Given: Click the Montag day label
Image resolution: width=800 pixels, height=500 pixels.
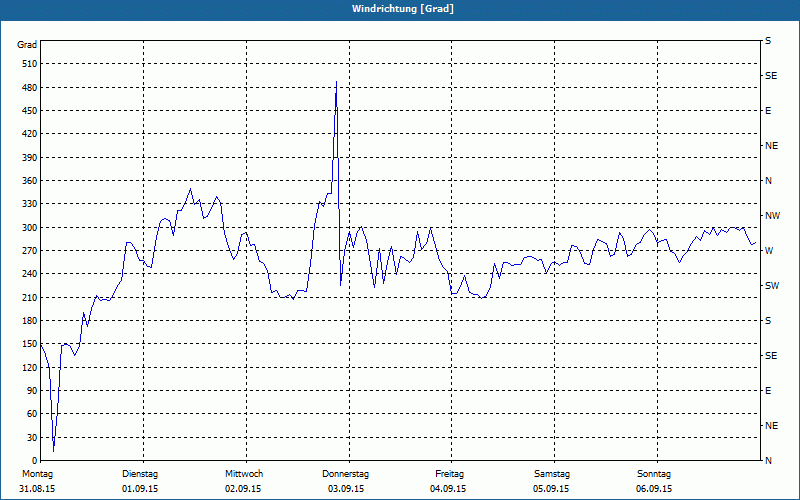Looking at the screenshot, I should pos(37,474).
